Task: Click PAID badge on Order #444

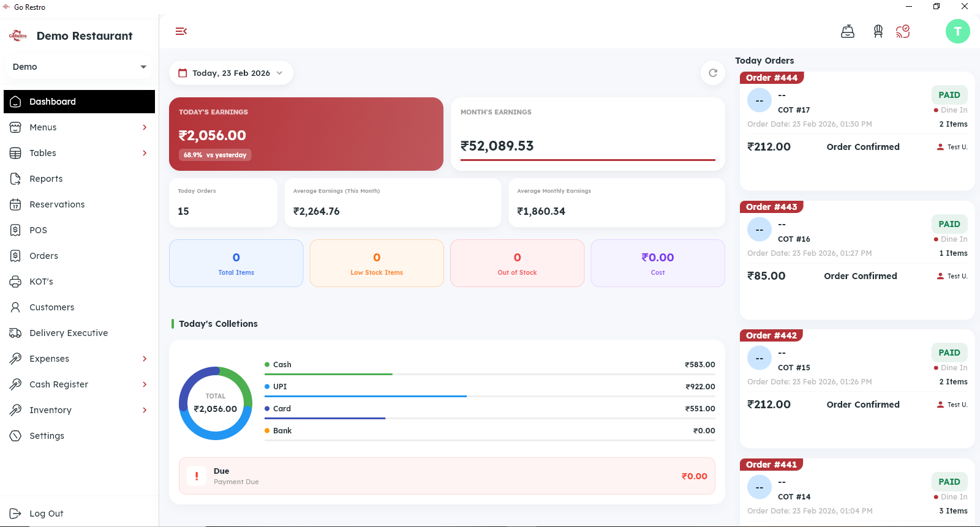Action: click(x=949, y=95)
